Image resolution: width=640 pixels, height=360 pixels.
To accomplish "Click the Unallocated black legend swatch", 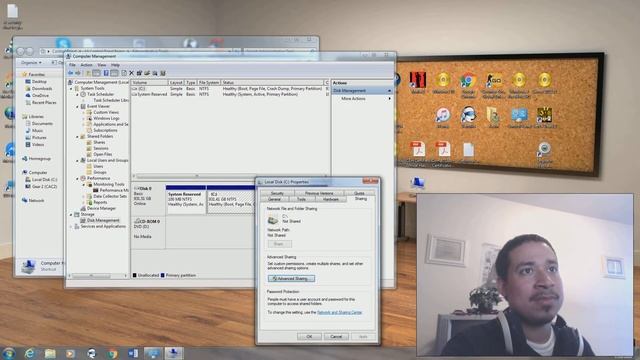I will point(134,276).
